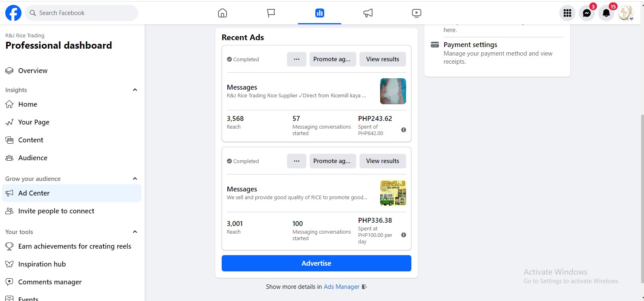Click the "R&J Rice Trading Rice Supplier" ad text

click(x=296, y=96)
